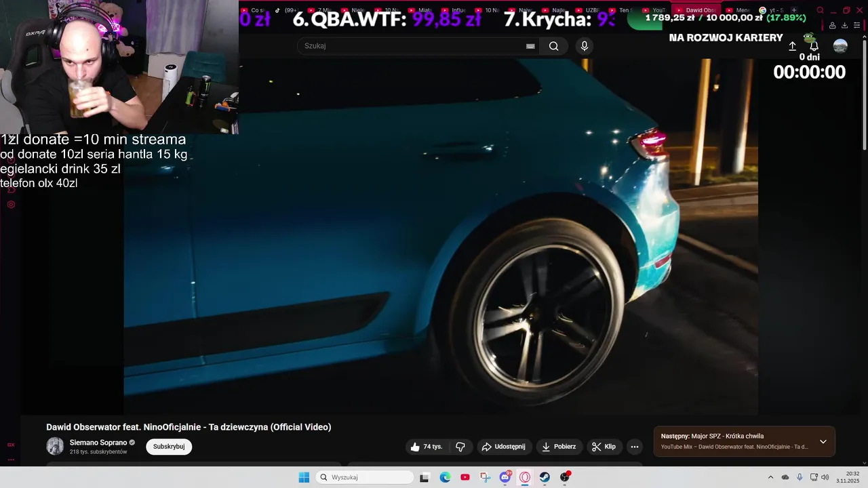Open network settings tray icon
Image resolution: width=868 pixels, height=488 pixels.
point(814,477)
